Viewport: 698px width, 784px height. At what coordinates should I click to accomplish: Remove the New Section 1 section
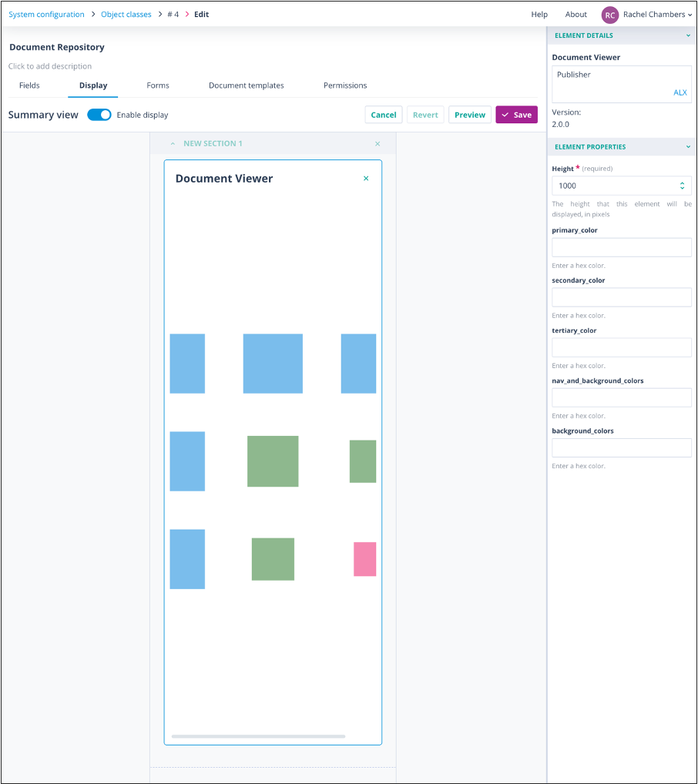click(x=378, y=144)
